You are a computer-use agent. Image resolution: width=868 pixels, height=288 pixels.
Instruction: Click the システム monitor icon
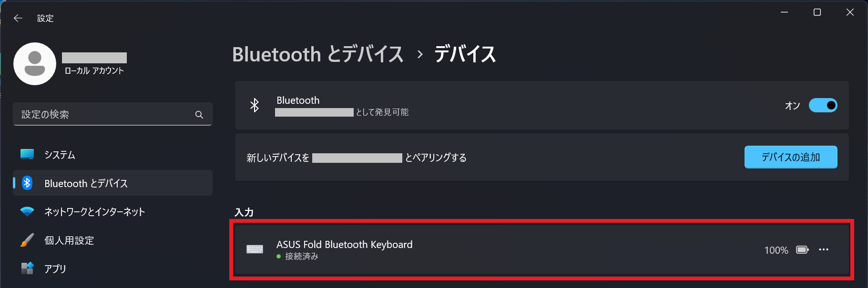[27, 154]
